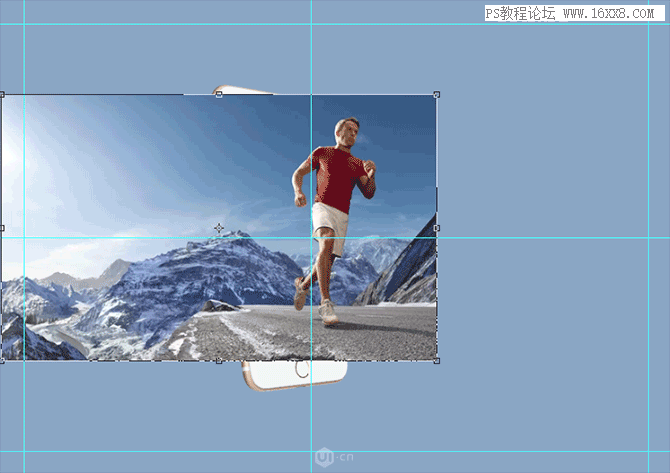Click the left-middle transform handle

click(x=2, y=228)
